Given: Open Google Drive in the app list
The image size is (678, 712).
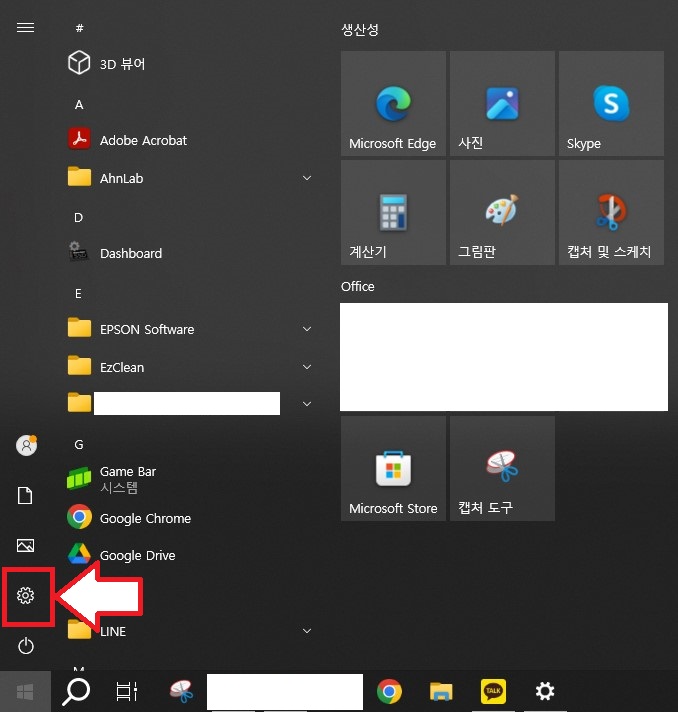Looking at the screenshot, I should tap(190, 555).
